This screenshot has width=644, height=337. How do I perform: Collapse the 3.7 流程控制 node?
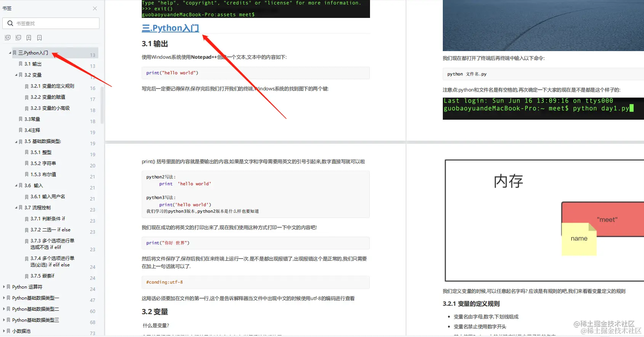pyautogui.click(x=16, y=208)
